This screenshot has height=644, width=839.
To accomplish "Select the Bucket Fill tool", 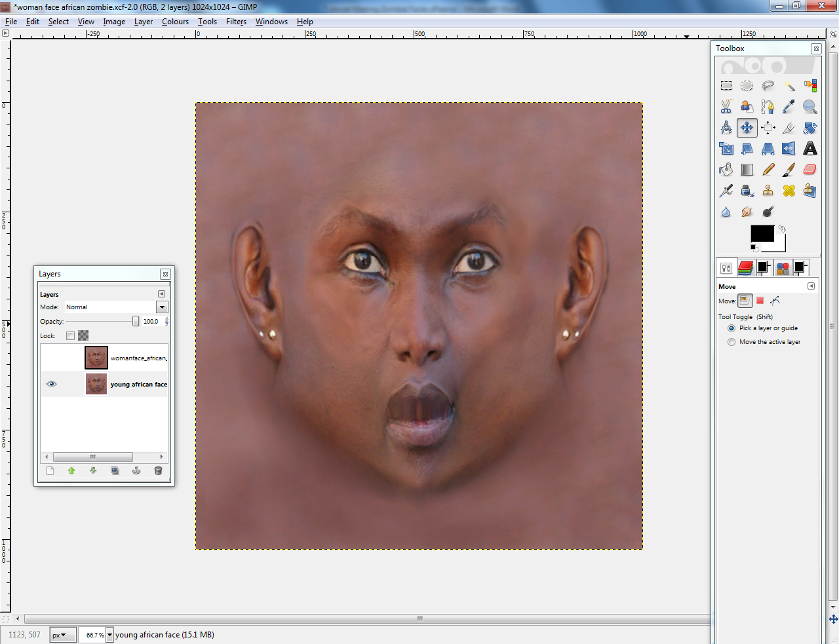I will [726, 170].
